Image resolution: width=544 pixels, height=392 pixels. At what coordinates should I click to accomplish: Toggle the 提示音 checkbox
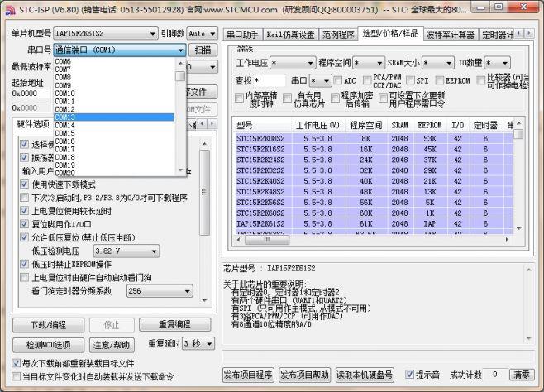410,375
